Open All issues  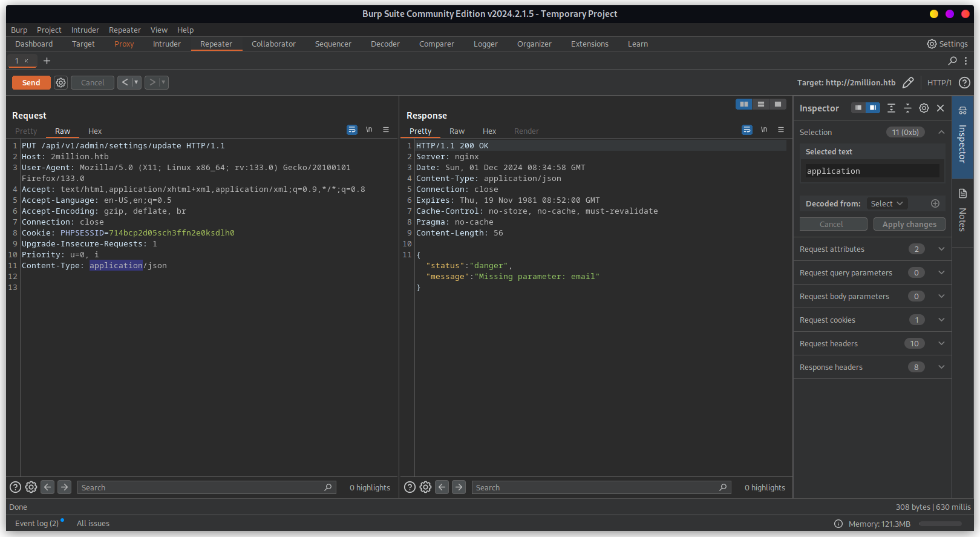click(x=93, y=524)
